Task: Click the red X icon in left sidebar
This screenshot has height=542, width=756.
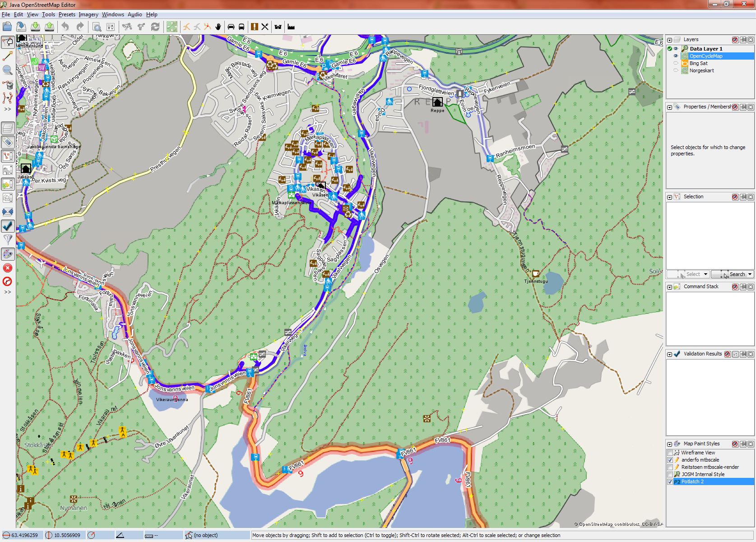Action: pyautogui.click(x=8, y=268)
